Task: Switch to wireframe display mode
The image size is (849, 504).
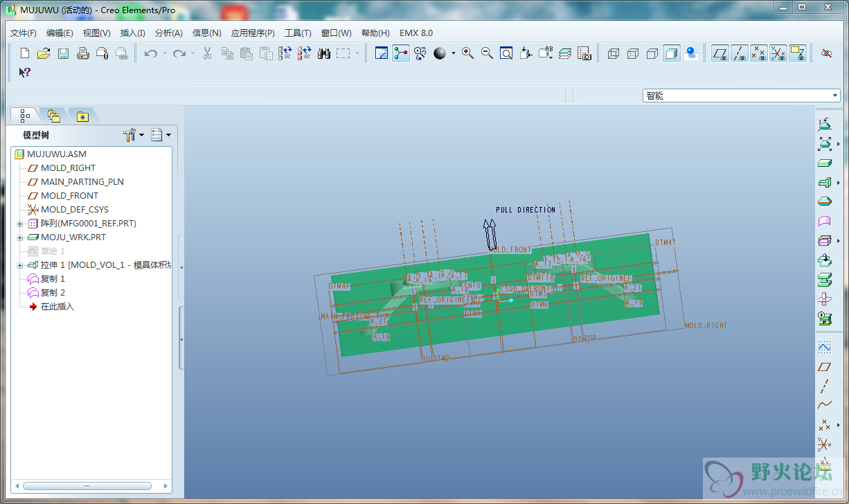Action: 614,53
